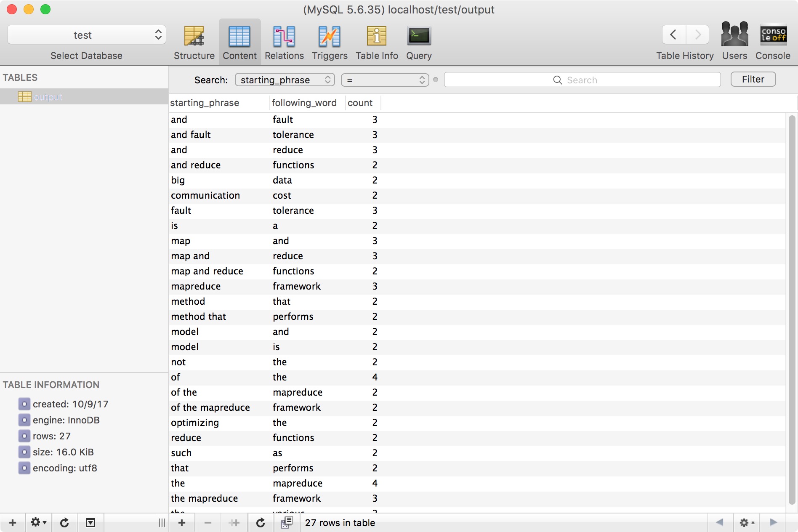This screenshot has height=532, width=798.
Task: Go to previous page of rows
Action: pos(720,523)
